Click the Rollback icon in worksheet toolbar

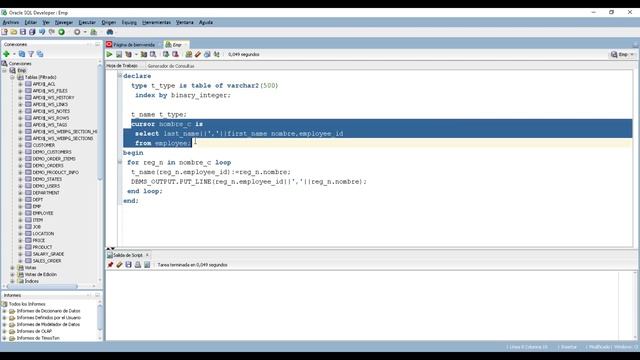(x=175, y=54)
